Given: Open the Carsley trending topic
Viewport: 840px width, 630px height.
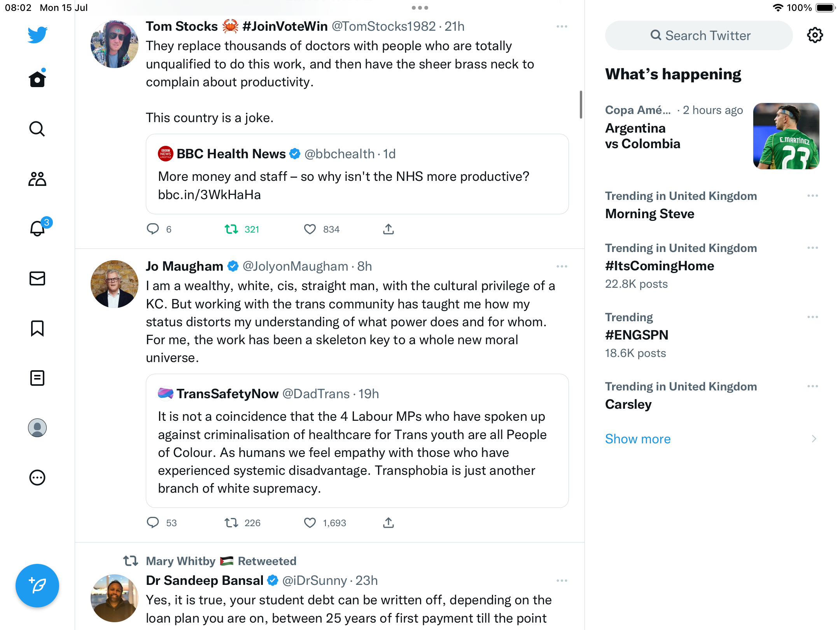Looking at the screenshot, I should coord(628,404).
